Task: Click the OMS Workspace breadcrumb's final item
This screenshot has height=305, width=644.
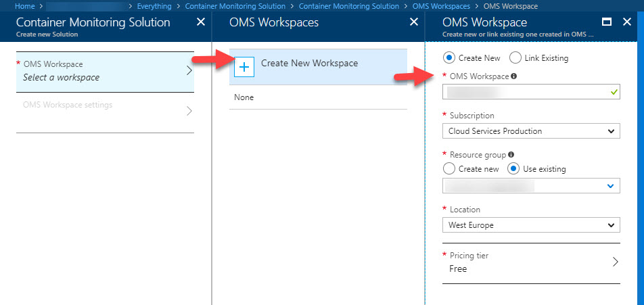Action: 511,6
